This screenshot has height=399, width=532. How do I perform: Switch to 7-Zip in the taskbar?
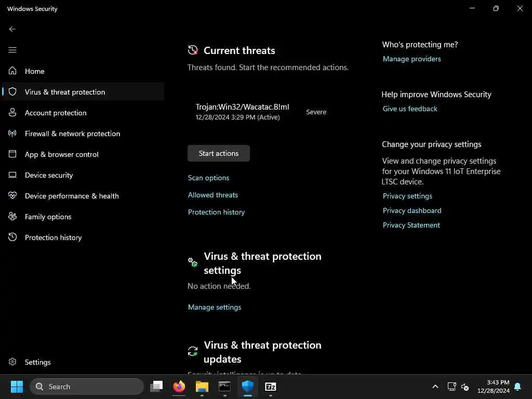[x=270, y=387]
